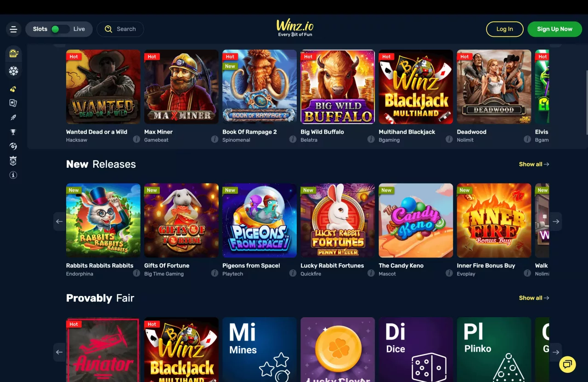
Task: Show info for Wanted Dead or a Wild
Action: point(136,139)
